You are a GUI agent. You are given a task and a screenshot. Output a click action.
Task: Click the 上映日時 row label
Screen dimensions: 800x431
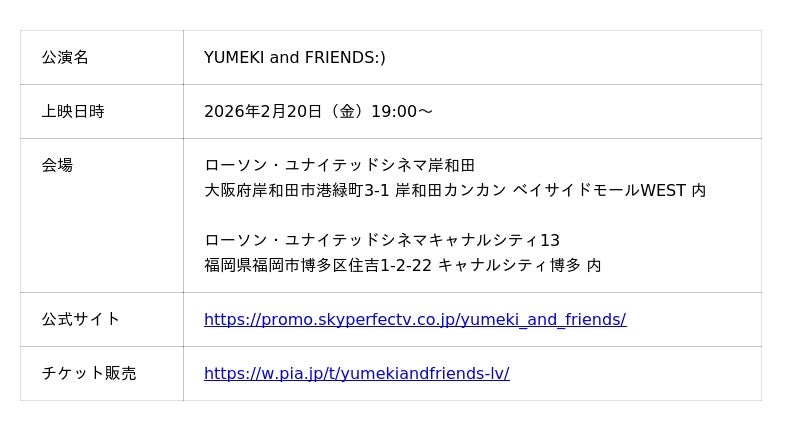[73, 112]
